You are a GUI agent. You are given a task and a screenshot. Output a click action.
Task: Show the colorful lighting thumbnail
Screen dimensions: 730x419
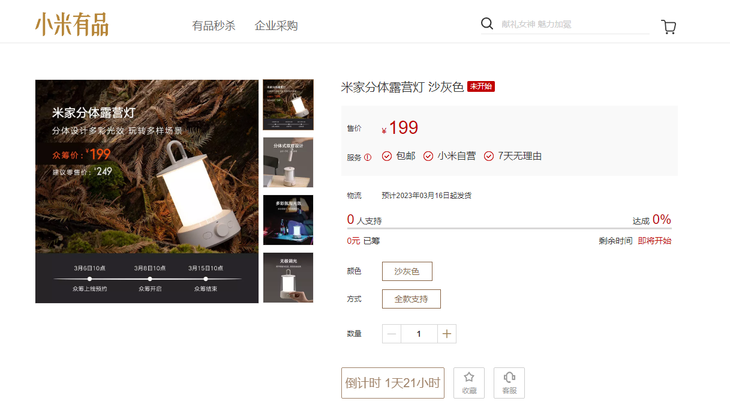[x=288, y=220]
